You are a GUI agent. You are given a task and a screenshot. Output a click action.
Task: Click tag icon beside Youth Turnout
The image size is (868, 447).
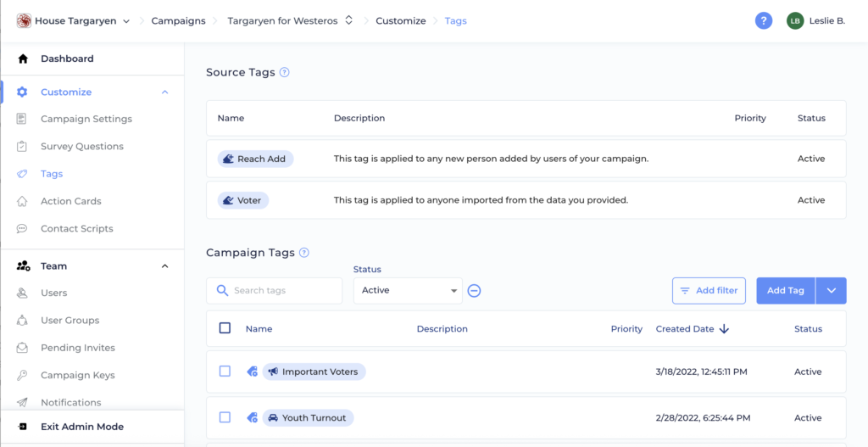[x=252, y=417]
